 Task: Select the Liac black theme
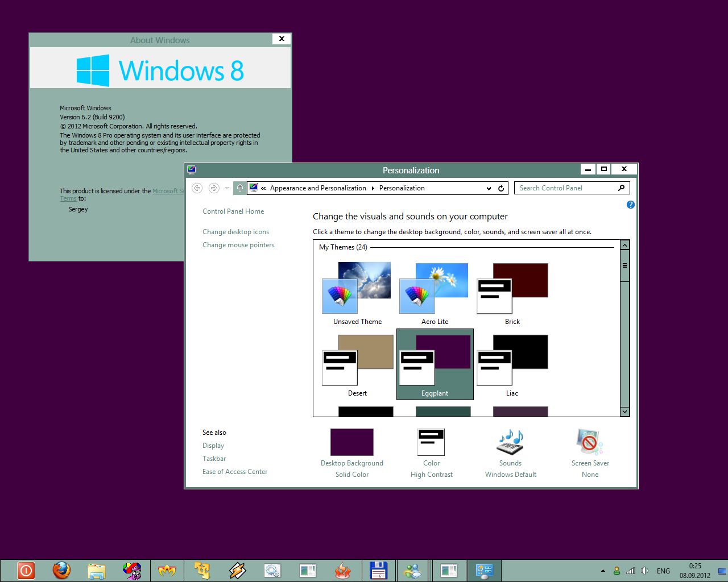512,365
